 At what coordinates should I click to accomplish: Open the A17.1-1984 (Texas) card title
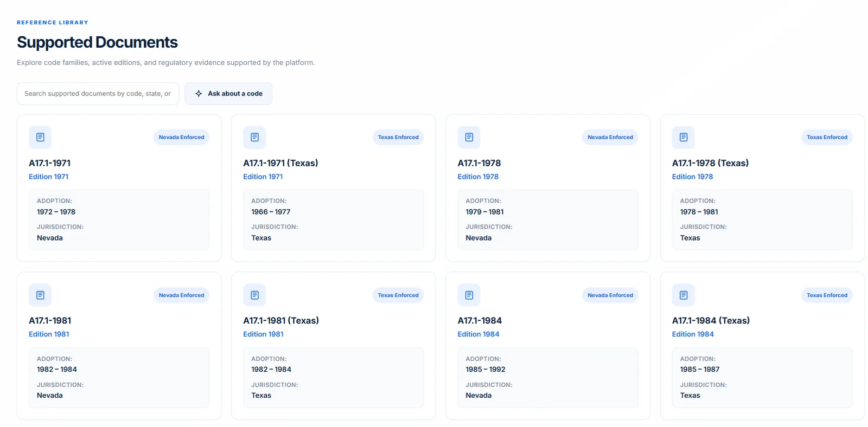pyautogui.click(x=711, y=321)
